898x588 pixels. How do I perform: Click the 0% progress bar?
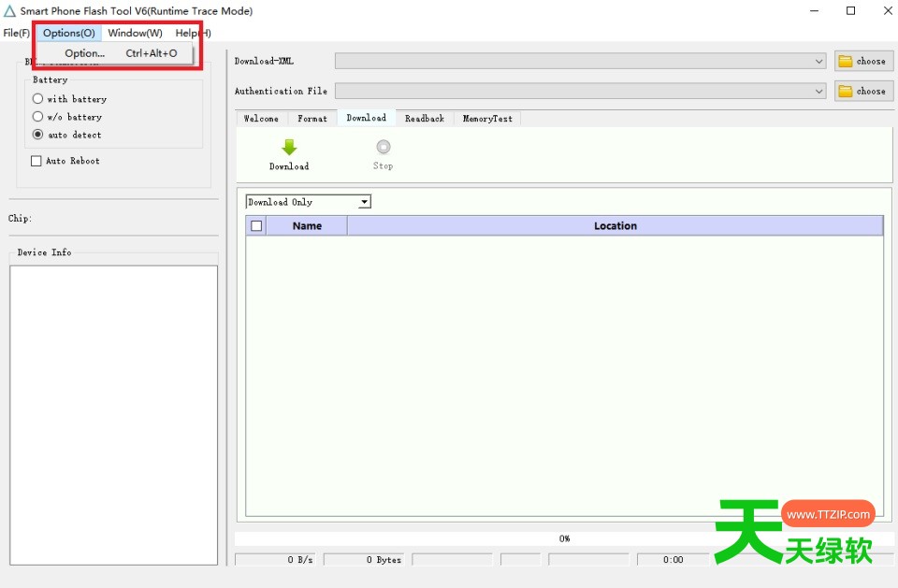click(x=564, y=538)
